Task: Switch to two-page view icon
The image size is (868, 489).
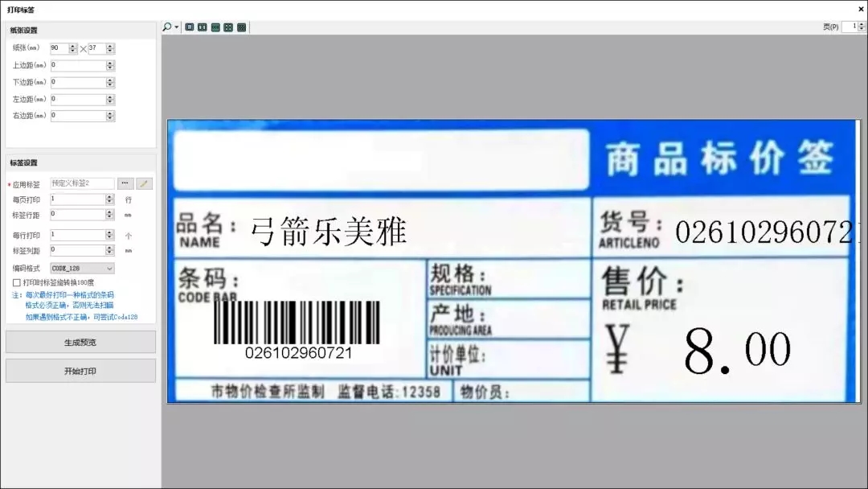Action: [x=202, y=26]
